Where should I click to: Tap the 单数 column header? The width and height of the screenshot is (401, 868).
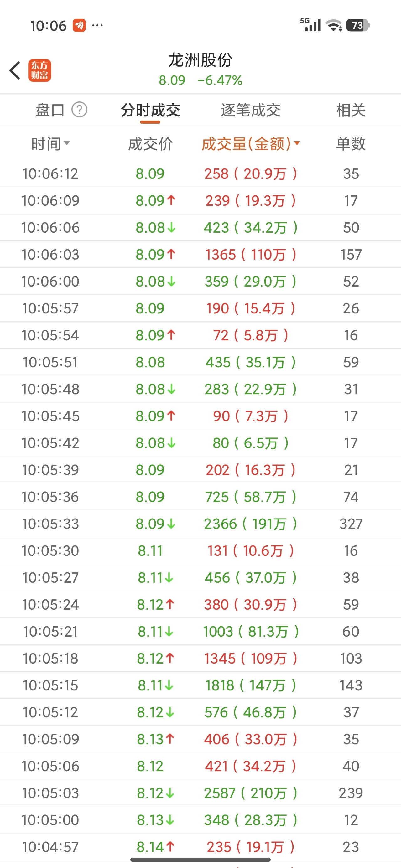[x=351, y=143]
